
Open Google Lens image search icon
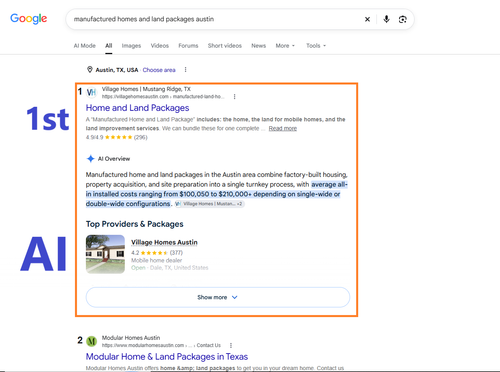402,19
